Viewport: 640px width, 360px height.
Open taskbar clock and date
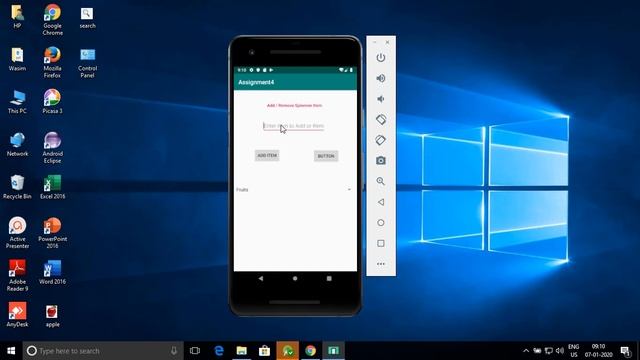click(x=598, y=351)
